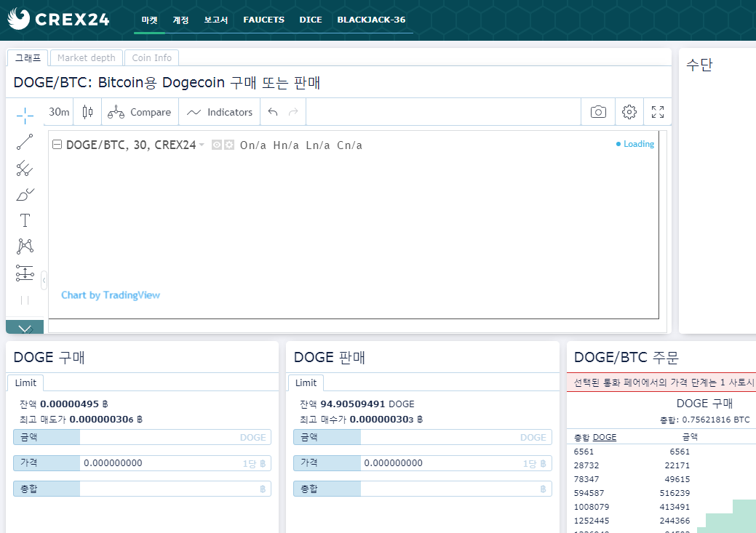756x533 pixels.
Task: Select Limit tab in DOGE 판매 panel
Action: (x=306, y=382)
